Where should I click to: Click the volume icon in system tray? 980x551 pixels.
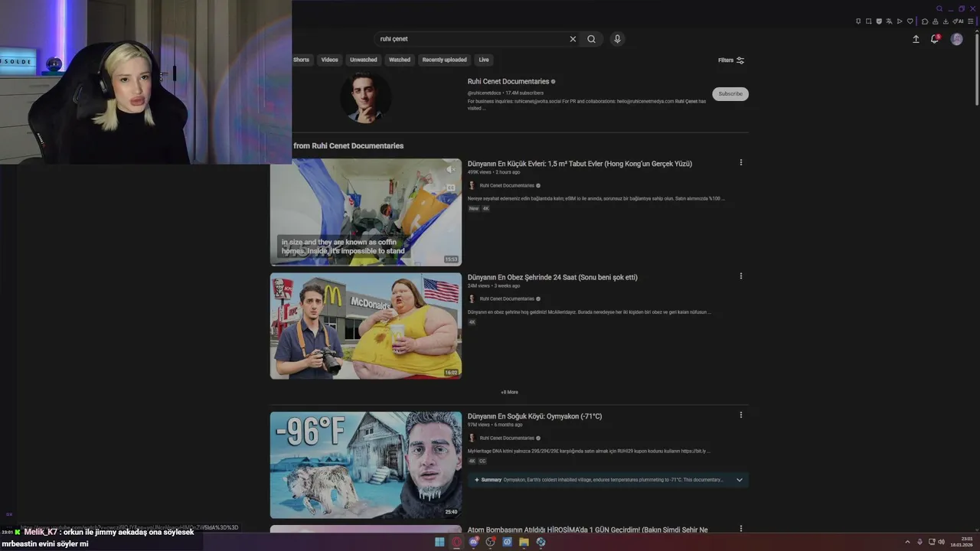click(942, 542)
